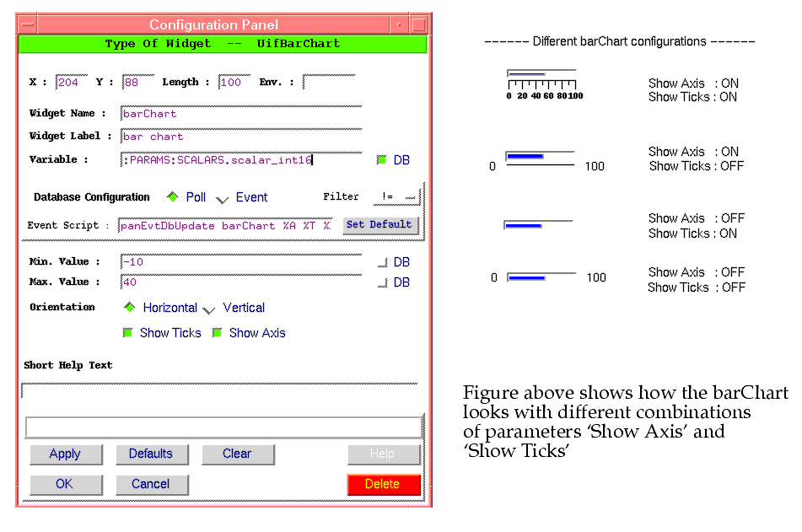The width and height of the screenshot is (802, 532).
Task: Choose Vertical orientation
Action: point(209,309)
